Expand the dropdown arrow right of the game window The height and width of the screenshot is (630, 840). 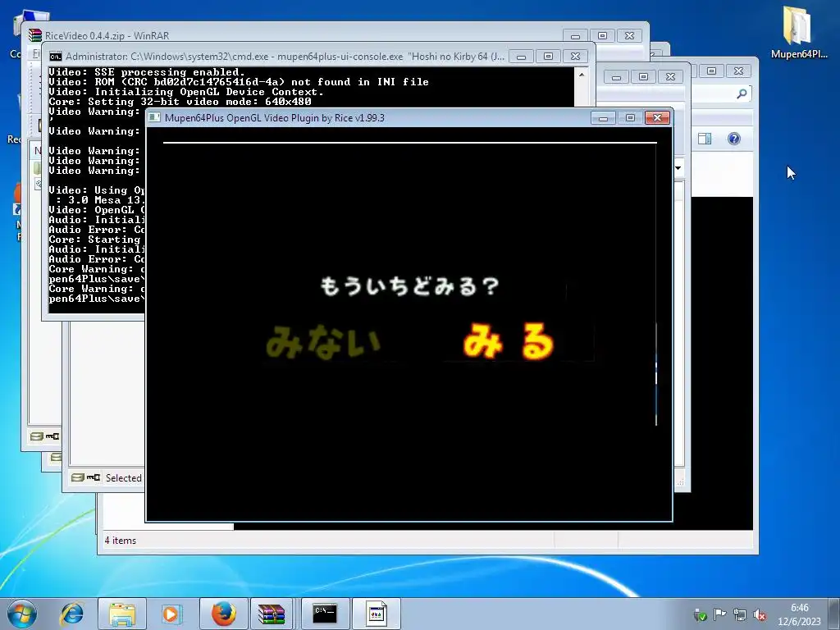click(678, 168)
